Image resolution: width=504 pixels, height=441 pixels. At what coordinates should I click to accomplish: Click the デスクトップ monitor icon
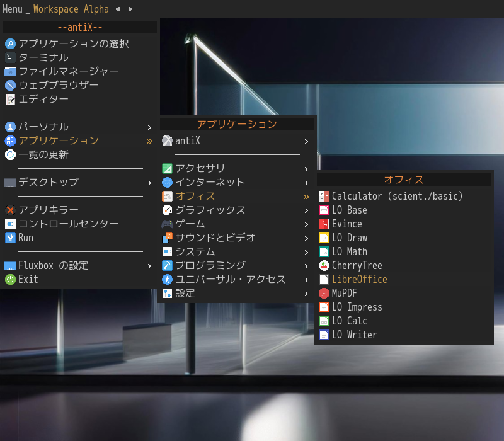[10, 182]
